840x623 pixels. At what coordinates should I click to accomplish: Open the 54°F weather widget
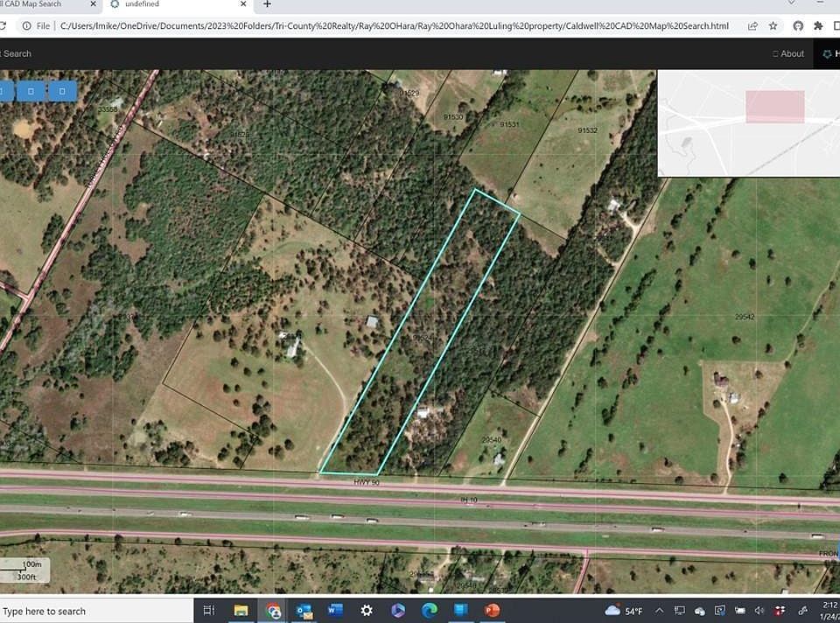[624, 611]
